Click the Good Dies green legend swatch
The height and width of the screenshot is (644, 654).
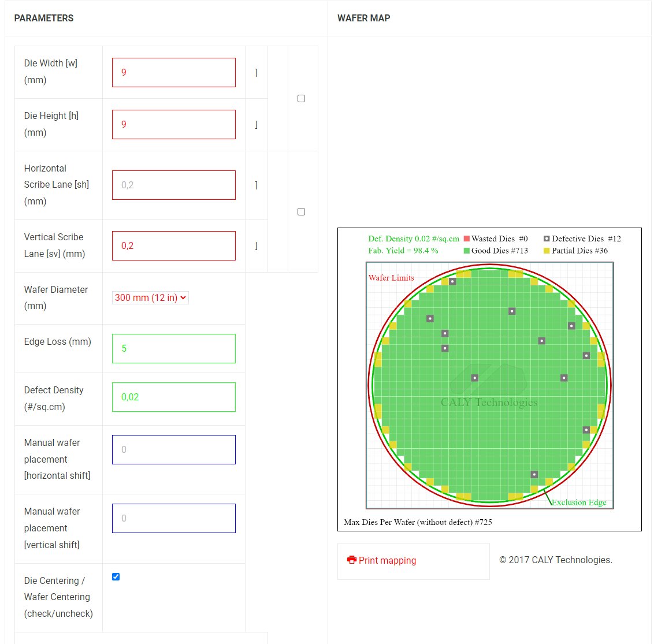click(x=467, y=251)
